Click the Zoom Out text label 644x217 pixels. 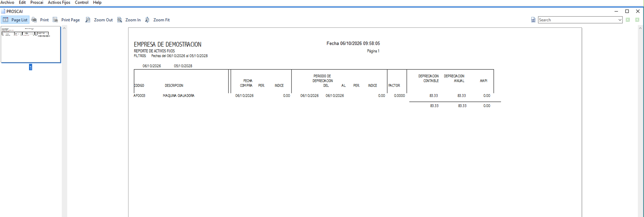[x=103, y=20]
